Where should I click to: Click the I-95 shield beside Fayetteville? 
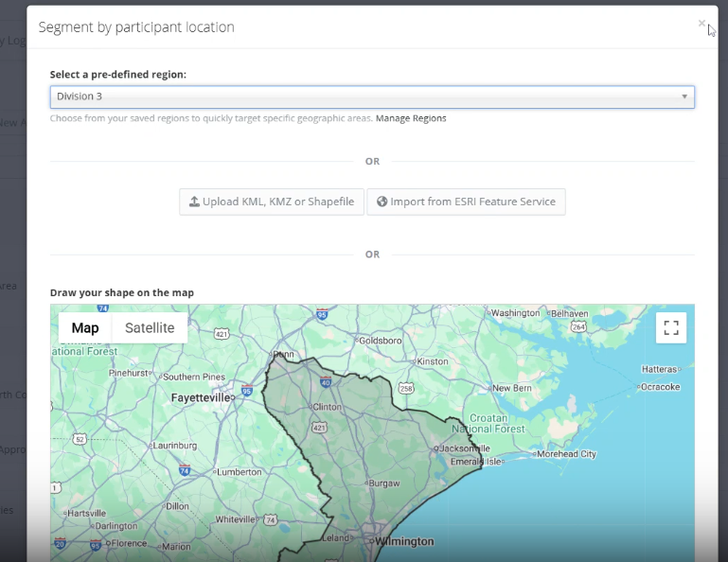[246, 390]
